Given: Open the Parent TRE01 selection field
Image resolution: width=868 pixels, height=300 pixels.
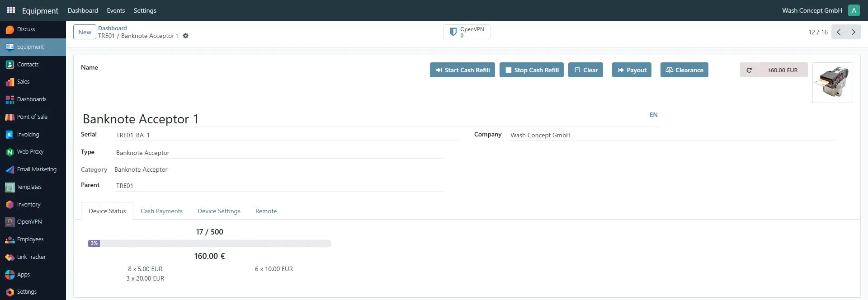Looking at the screenshot, I should [278, 186].
